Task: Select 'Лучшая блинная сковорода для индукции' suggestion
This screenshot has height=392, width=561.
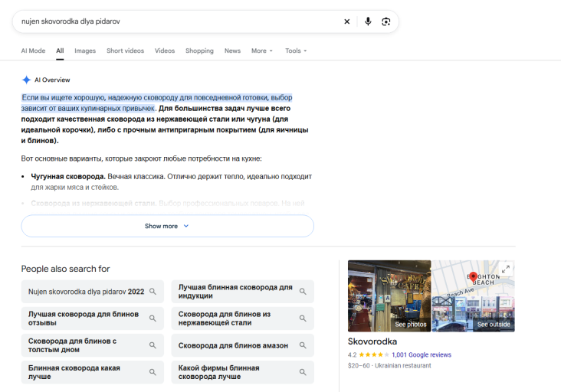Action: (243, 292)
